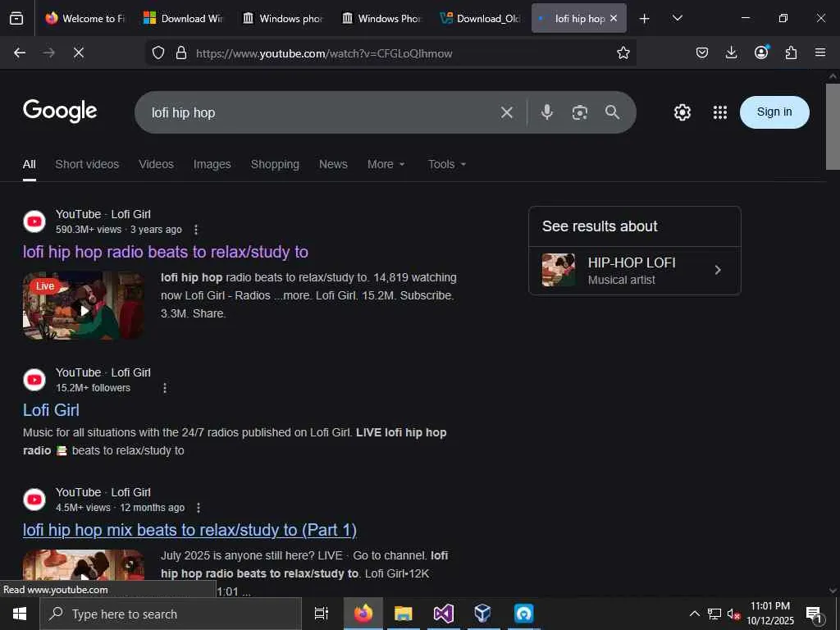Click the Google search input field
Image resolution: width=840 pixels, height=630 pixels.
322,112
